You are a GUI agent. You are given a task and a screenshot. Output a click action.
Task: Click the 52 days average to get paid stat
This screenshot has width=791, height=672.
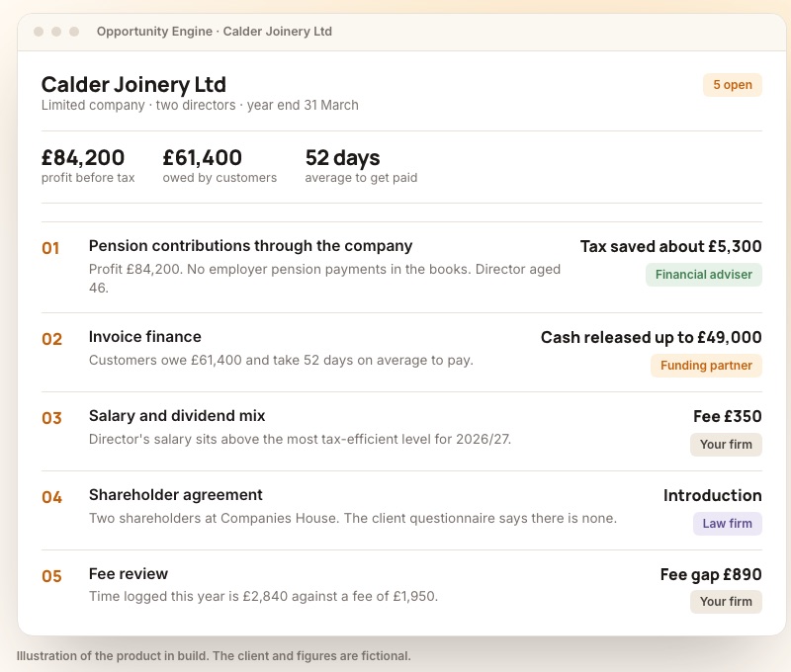point(361,166)
